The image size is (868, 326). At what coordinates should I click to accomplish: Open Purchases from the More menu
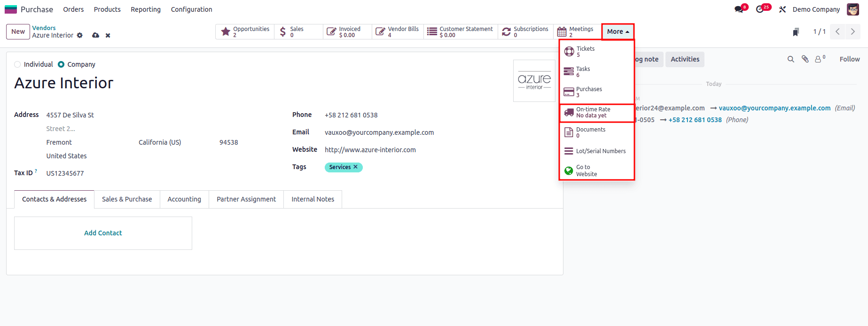click(597, 92)
